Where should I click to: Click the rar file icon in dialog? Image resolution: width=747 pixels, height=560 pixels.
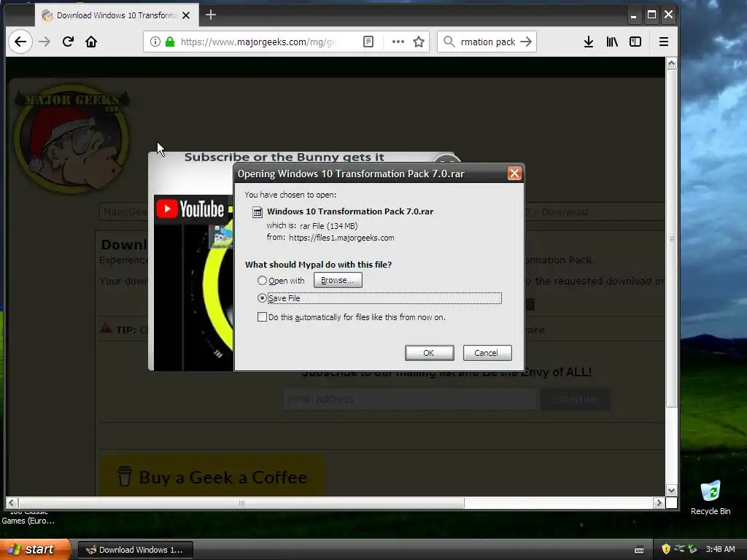258,212
